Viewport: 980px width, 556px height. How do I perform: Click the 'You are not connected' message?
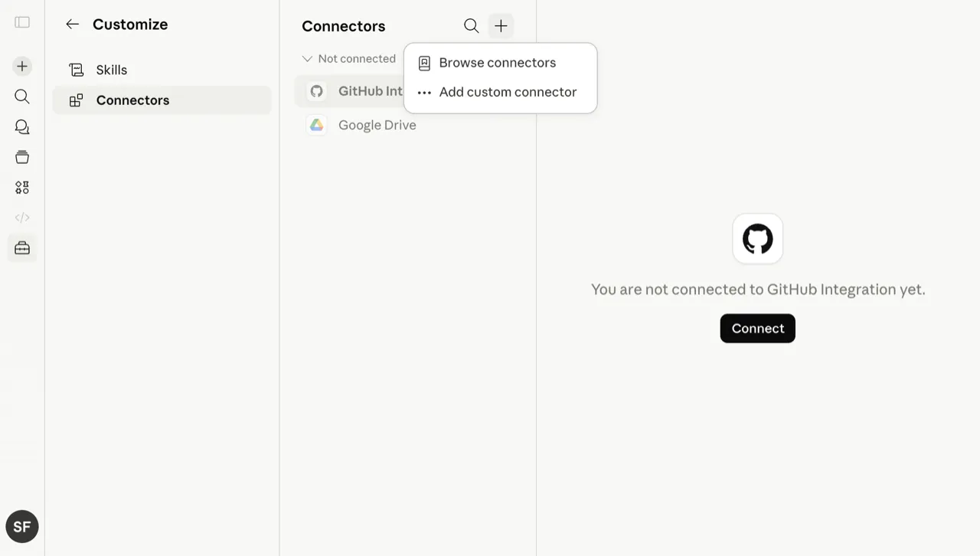pos(758,289)
